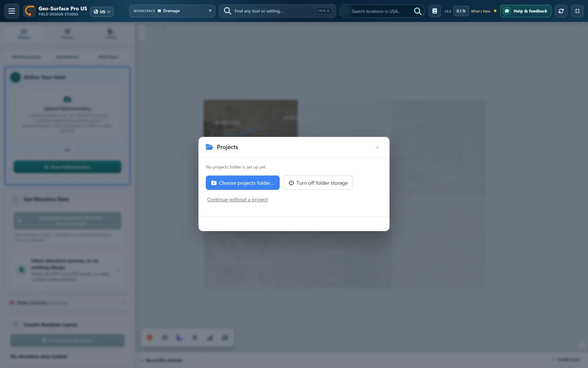Close the Projects dialog
This screenshot has width=588, height=368.
tap(377, 148)
